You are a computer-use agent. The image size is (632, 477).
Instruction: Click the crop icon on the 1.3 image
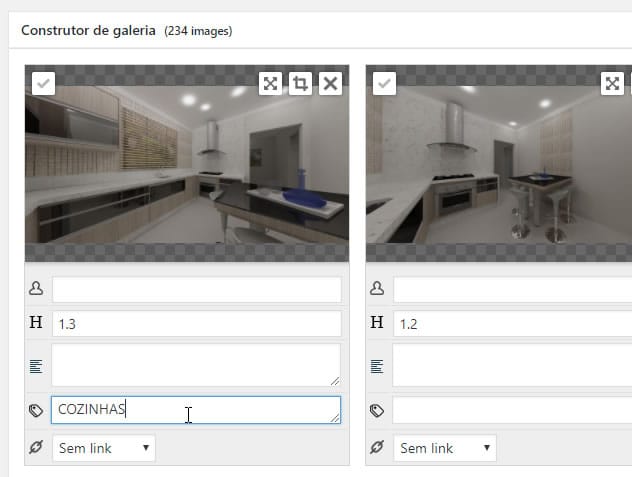300,83
